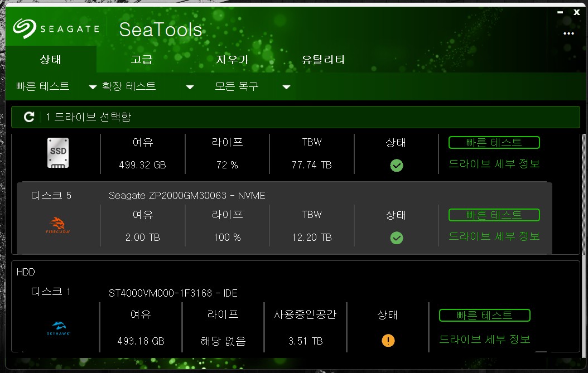Expand the 확장 테스트 dropdown arrow
The height and width of the screenshot is (373, 588).
pos(190,87)
